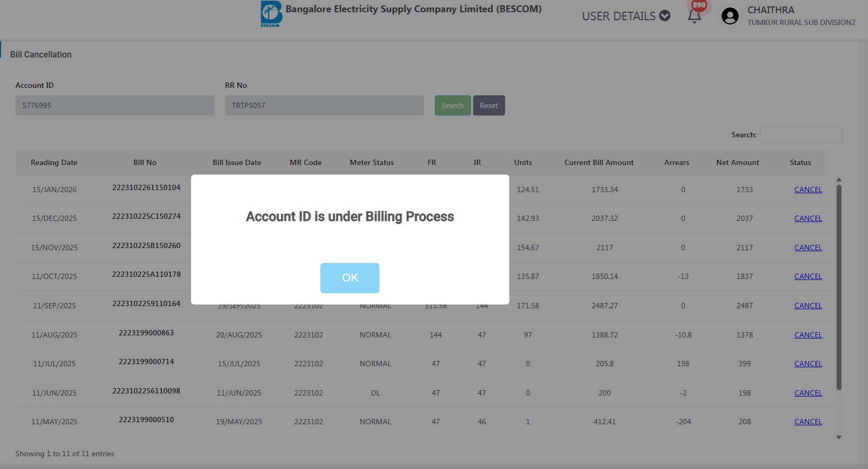The width and height of the screenshot is (868, 469).
Task: Select bill number 222310225A110178
Action: pos(146,274)
